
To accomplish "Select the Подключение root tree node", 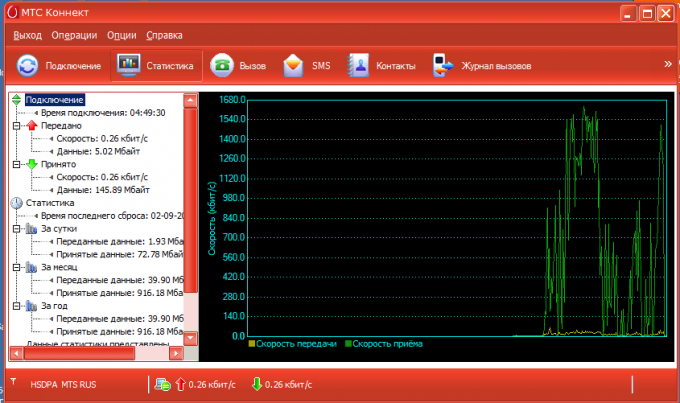I will tap(55, 100).
